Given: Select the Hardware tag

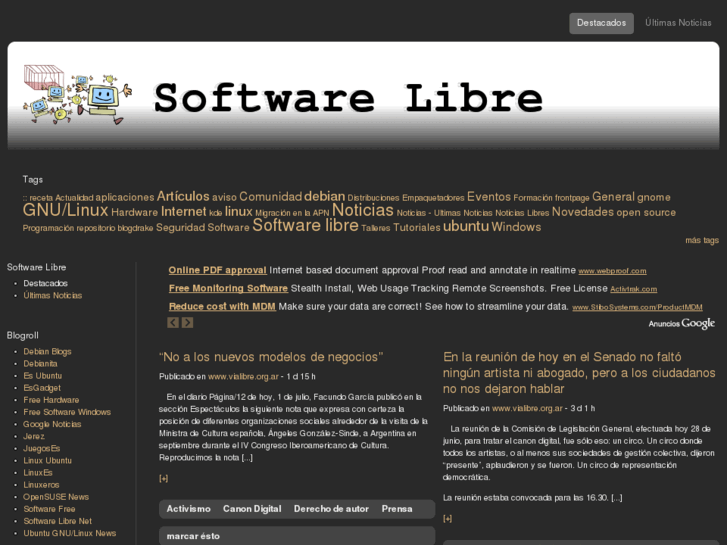Looking at the screenshot, I should click(x=134, y=212).
